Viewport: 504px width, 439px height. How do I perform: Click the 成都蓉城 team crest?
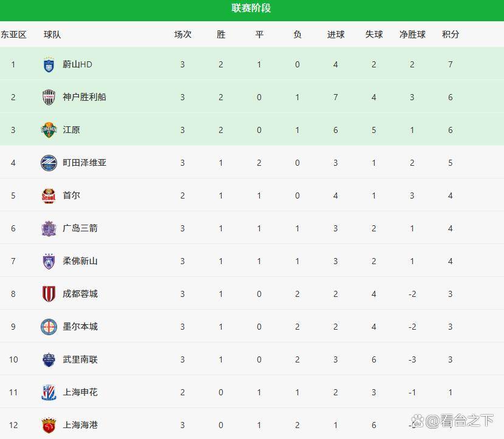(x=49, y=294)
